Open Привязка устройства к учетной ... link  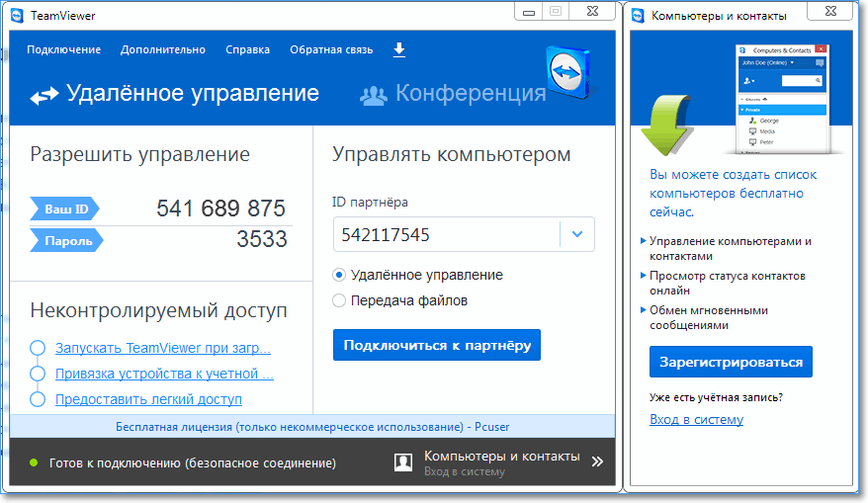pyautogui.click(x=164, y=374)
